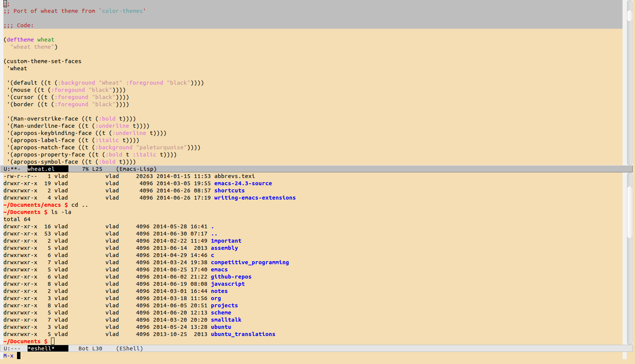The image size is (635, 364).
Task: Open the javascript directory entry
Action: coord(228,284)
